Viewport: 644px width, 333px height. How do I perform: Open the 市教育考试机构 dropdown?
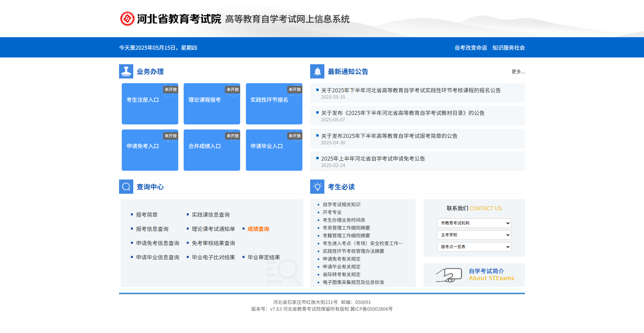(474, 223)
